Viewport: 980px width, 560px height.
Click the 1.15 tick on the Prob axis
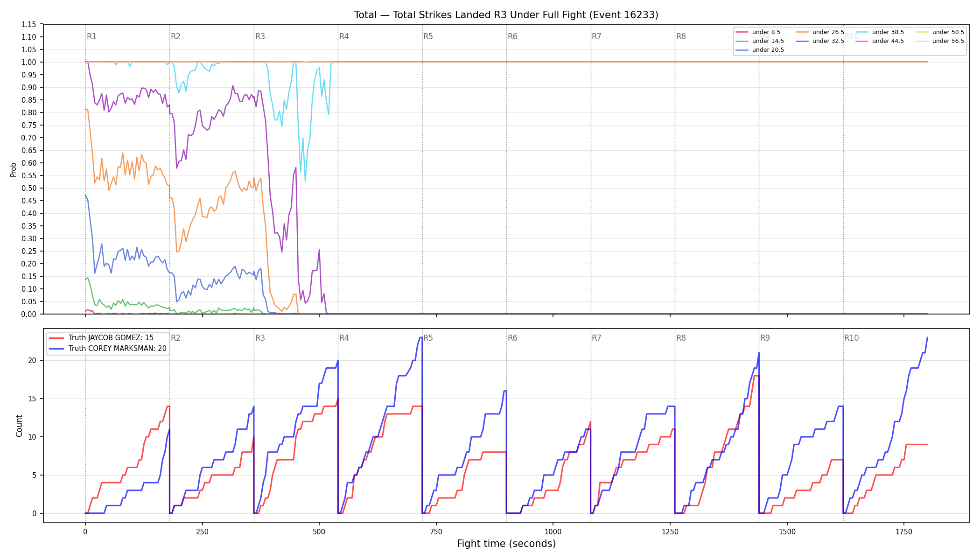(29, 24)
